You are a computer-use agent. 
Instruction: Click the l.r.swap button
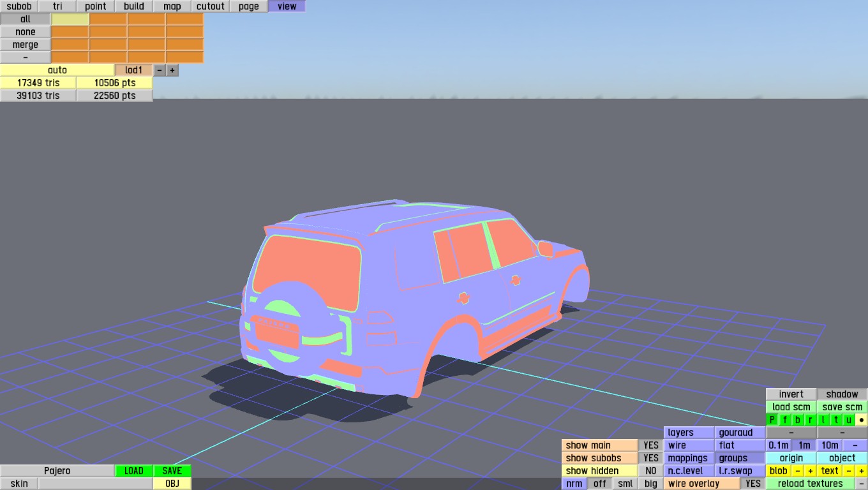coord(740,471)
